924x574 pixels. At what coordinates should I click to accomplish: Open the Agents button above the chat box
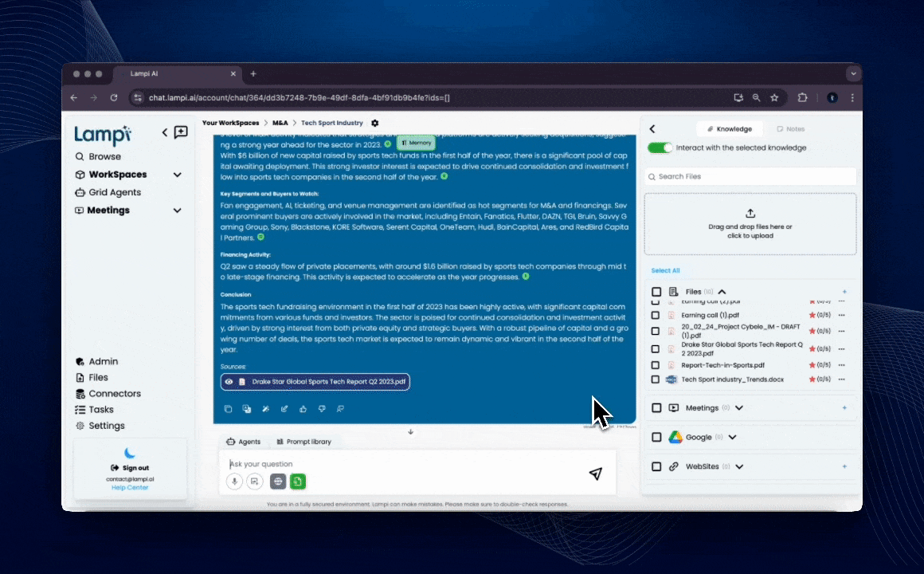(x=244, y=442)
